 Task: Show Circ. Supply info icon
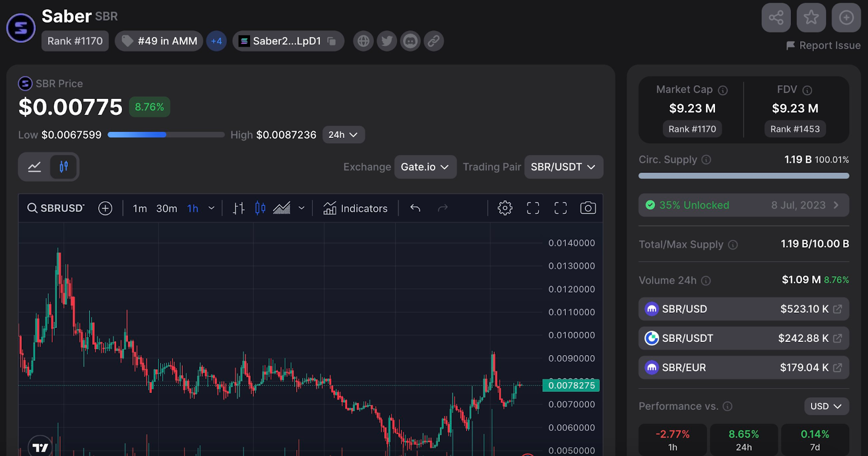pos(706,160)
